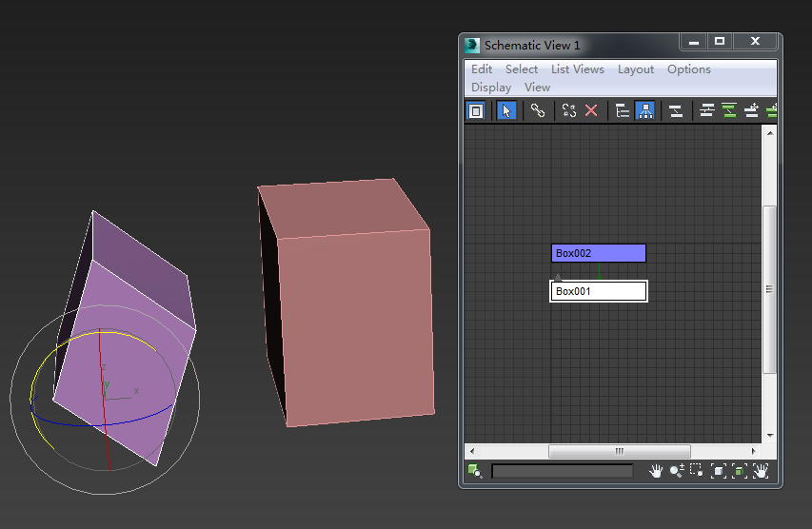Click the Zoom Selected Viewport Object icon
Image resolution: width=812 pixels, height=529 pixels.
click(475, 471)
